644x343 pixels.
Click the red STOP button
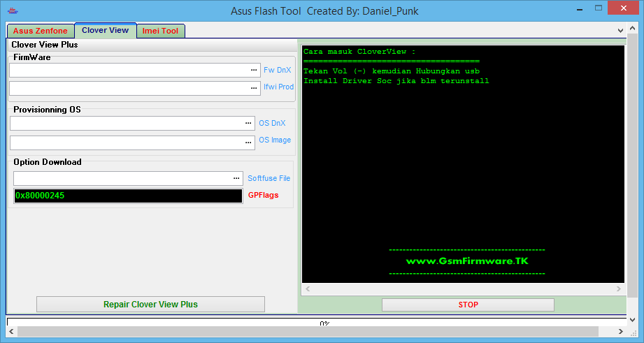(x=468, y=305)
